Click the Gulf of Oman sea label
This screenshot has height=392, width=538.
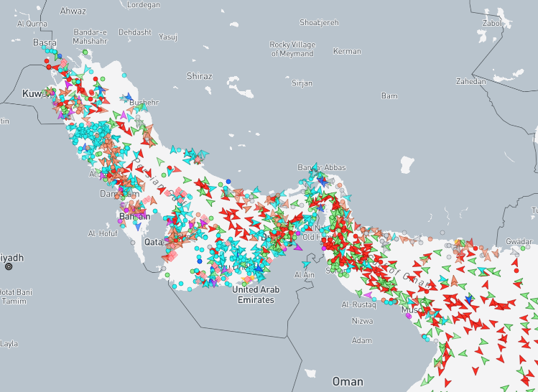click(x=399, y=271)
